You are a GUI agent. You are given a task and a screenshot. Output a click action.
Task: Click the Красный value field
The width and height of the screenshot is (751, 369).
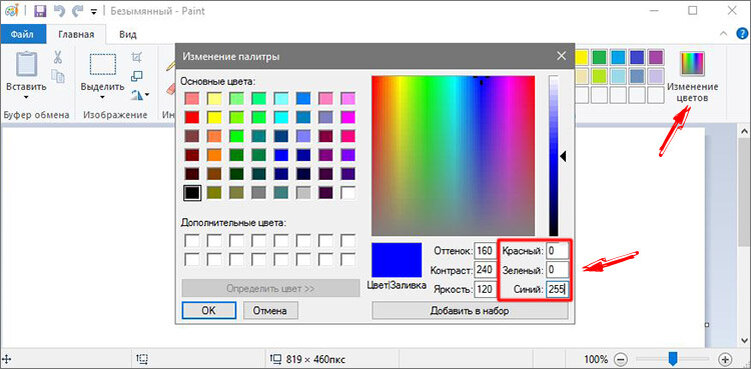(557, 251)
